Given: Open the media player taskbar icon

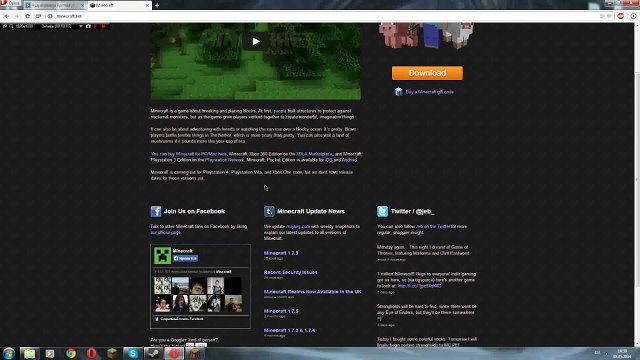Looking at the screenshot, I should click(50, 353).
